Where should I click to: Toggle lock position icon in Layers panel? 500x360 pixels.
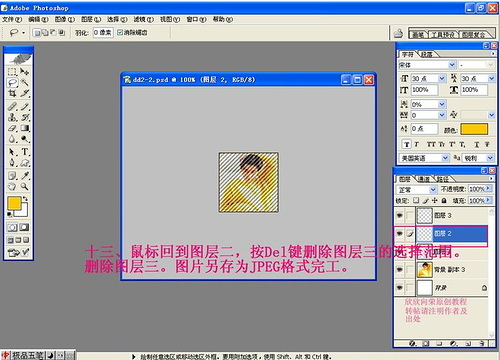click(x=434, y=200)
